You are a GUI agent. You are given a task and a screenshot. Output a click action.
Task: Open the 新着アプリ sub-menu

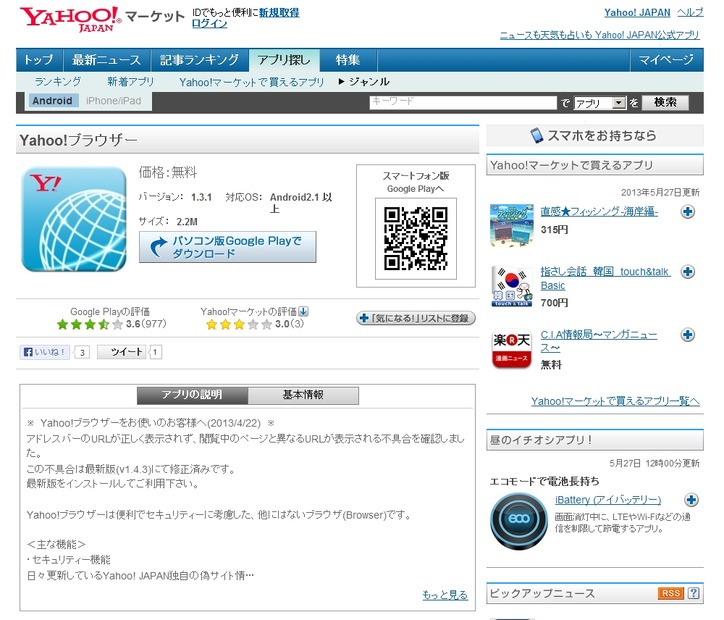click(131, 82)
